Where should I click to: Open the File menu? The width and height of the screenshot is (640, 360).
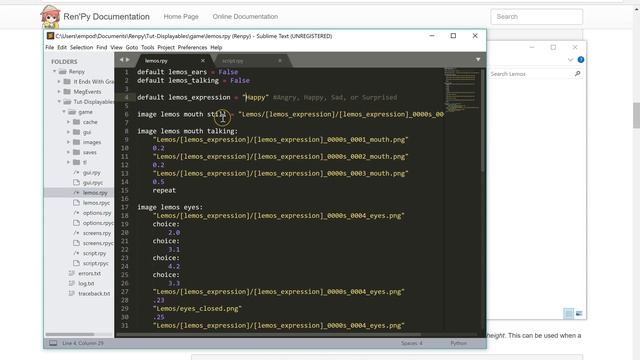(49, 47)
